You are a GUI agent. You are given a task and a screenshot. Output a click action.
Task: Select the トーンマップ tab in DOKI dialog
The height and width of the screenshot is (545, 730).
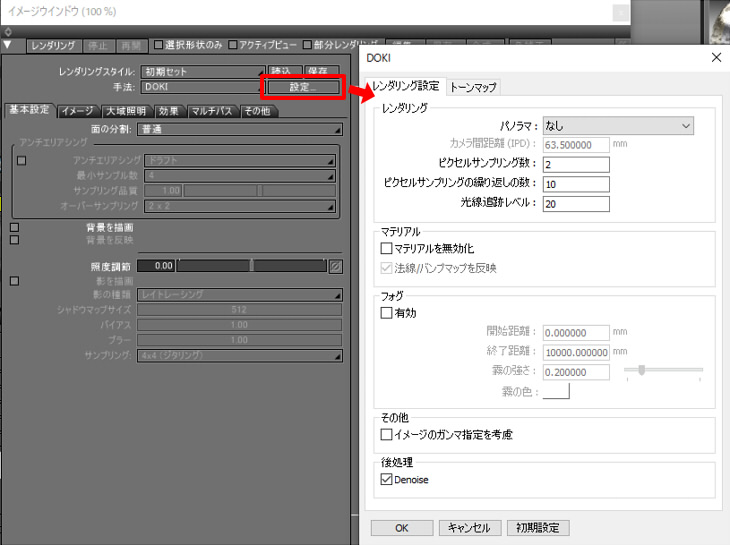473,87
